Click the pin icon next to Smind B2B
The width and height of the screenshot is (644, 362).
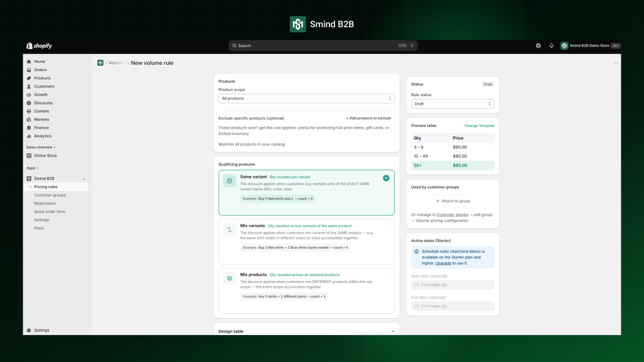coord(84,179)
